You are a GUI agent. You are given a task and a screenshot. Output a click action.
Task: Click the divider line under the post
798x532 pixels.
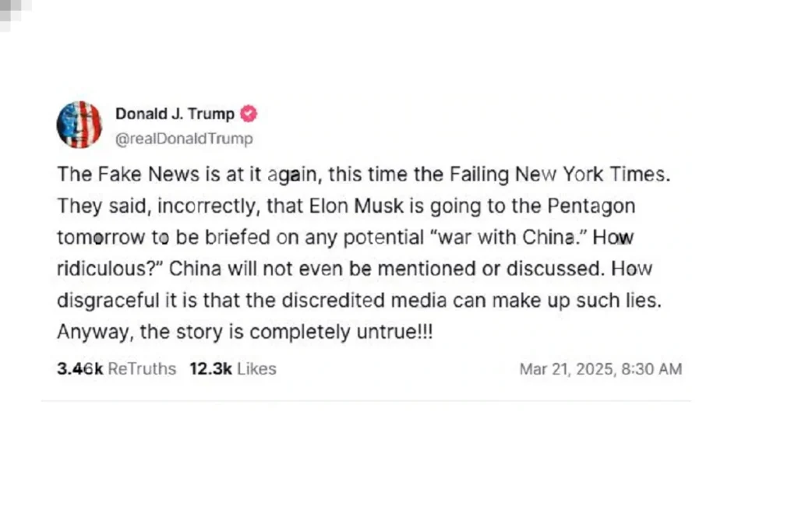pos(366,401)
